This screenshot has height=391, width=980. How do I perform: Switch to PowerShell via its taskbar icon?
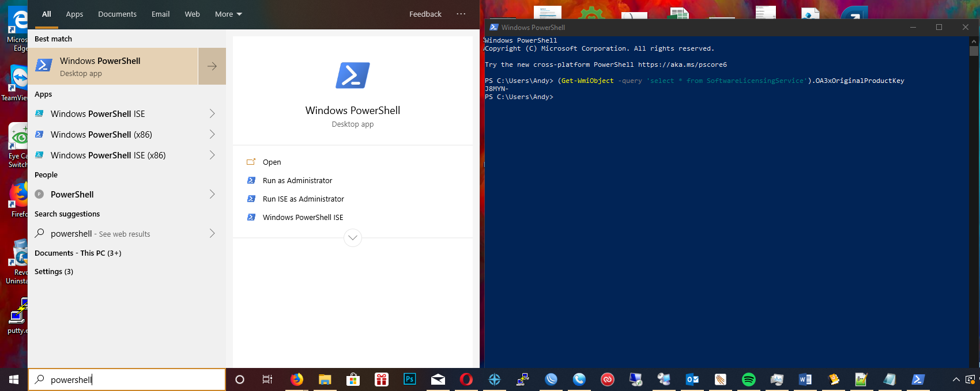tap(918, 379)
